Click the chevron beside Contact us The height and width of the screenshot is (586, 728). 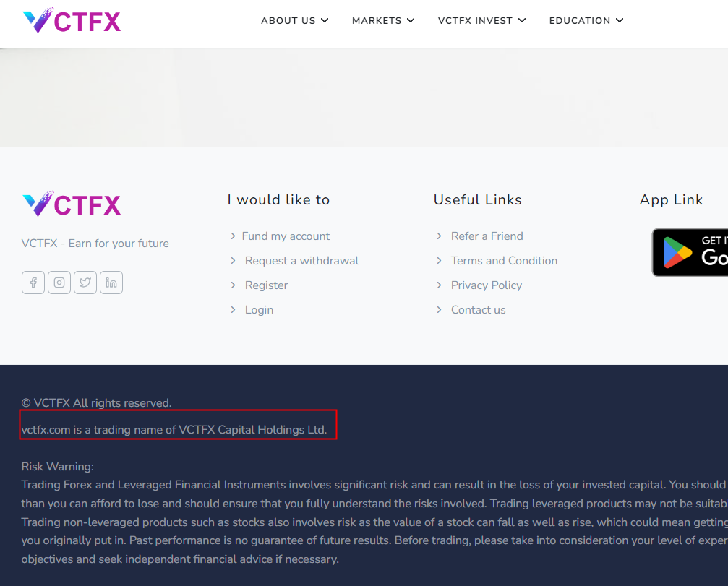coord(440,310)
